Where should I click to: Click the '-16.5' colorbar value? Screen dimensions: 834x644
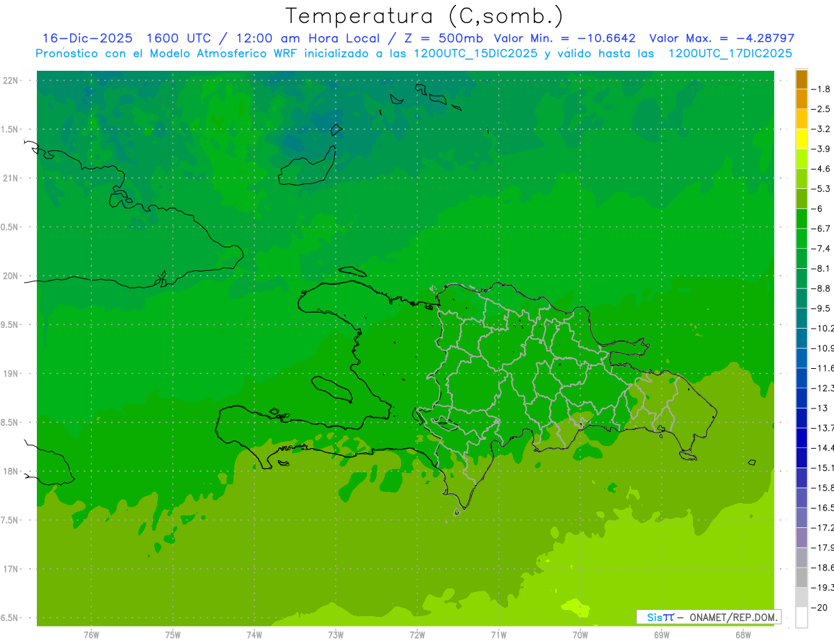(823, 508)
